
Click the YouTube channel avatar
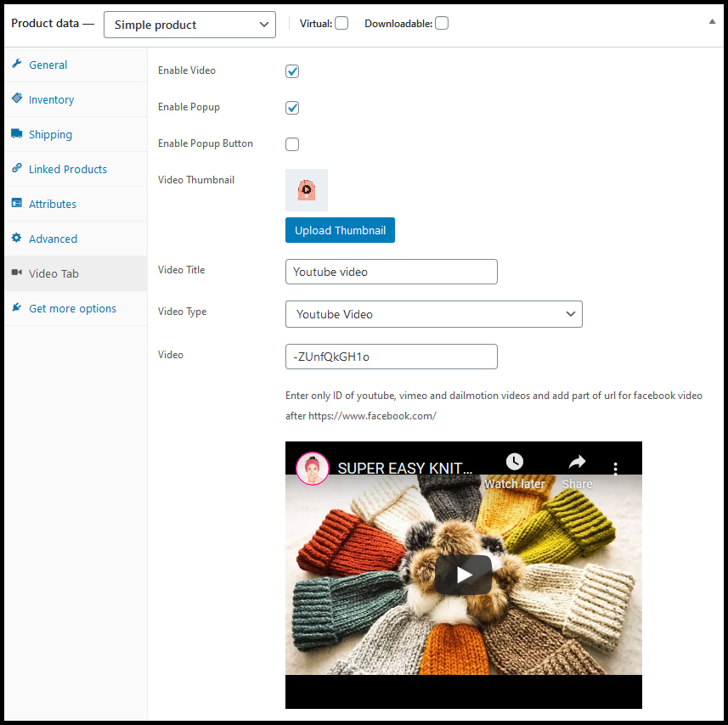[313, 469]
